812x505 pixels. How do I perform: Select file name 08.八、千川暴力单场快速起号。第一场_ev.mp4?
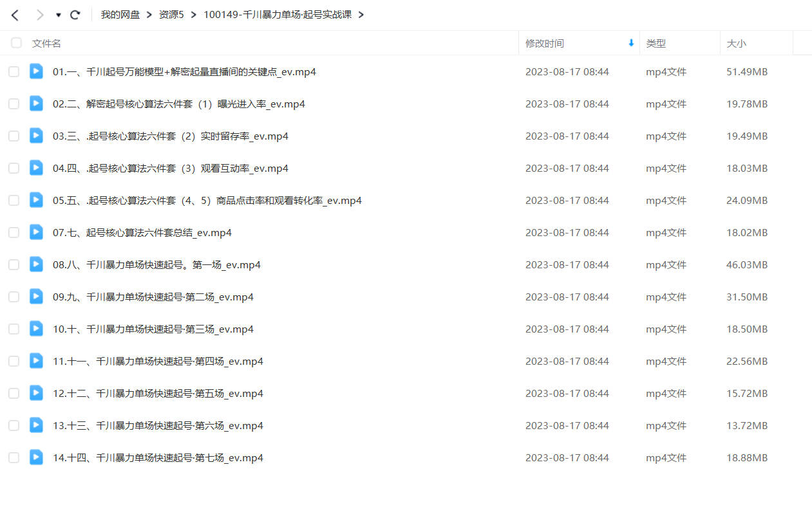[156, 264]
